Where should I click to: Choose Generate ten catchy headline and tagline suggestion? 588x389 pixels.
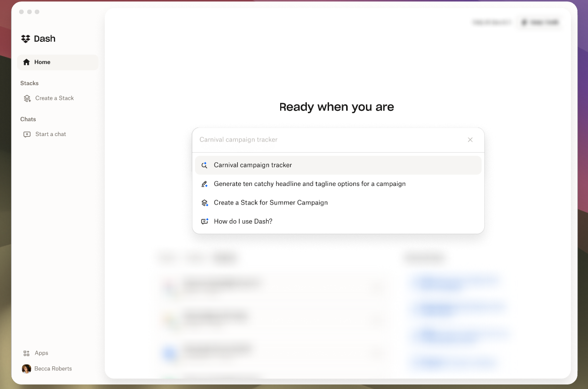pyautogui.click(x=309, y=184)
